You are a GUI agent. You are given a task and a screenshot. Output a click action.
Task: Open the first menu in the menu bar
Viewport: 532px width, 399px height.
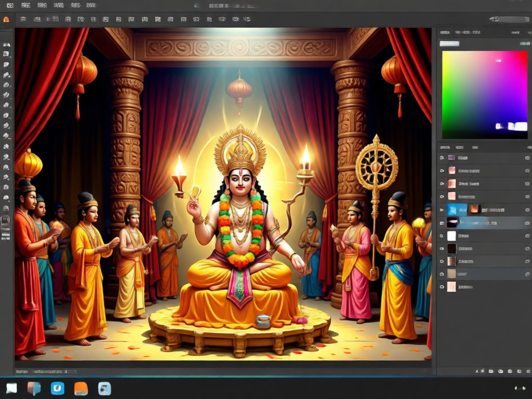click(10, 5)
